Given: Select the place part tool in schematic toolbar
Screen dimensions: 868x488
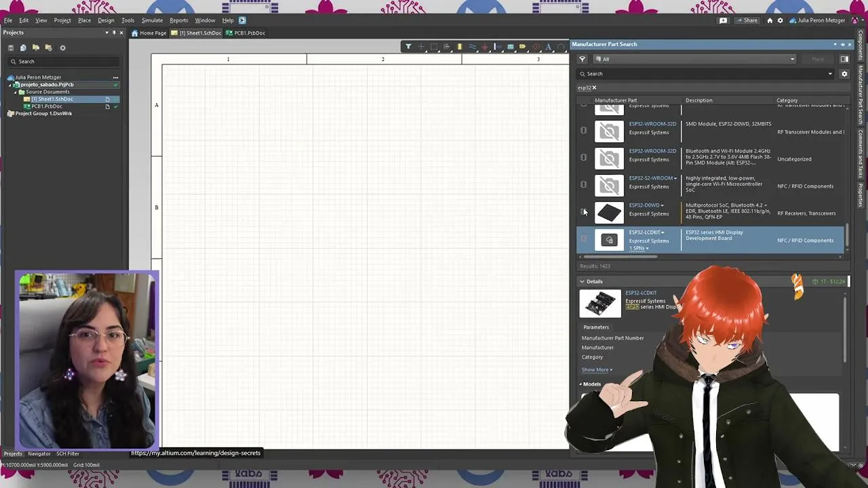Looking at the screenshot, I should [x=459, y=47].
